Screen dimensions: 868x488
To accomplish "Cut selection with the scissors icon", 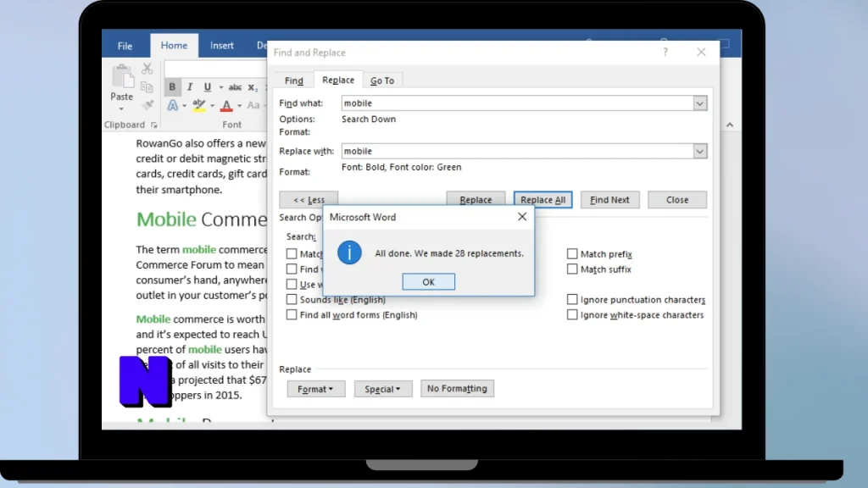I will pos(147,68).
